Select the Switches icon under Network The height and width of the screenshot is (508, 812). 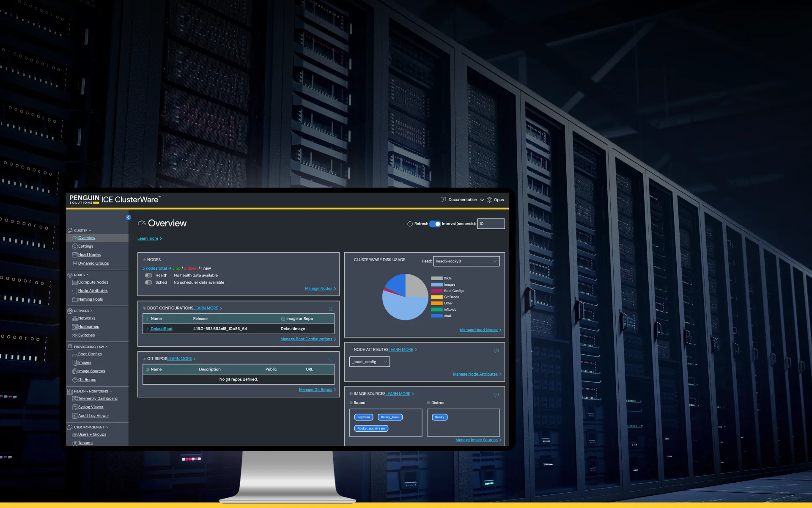[x=75, y=335]
